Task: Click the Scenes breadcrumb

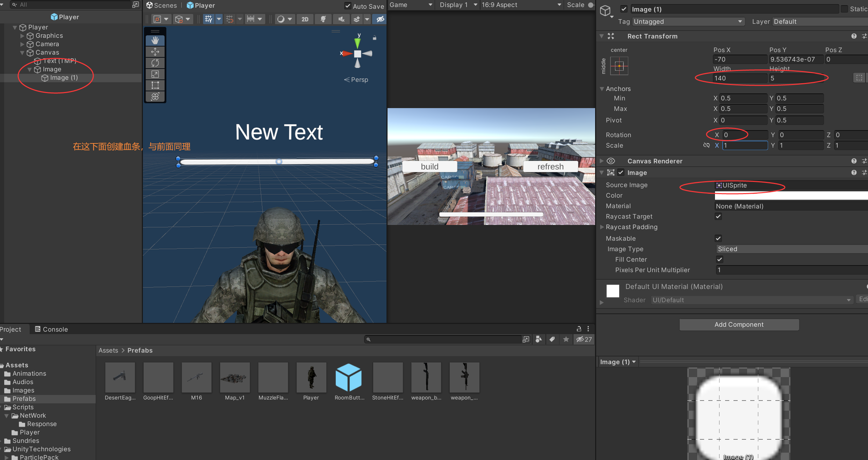Action: 162,5
